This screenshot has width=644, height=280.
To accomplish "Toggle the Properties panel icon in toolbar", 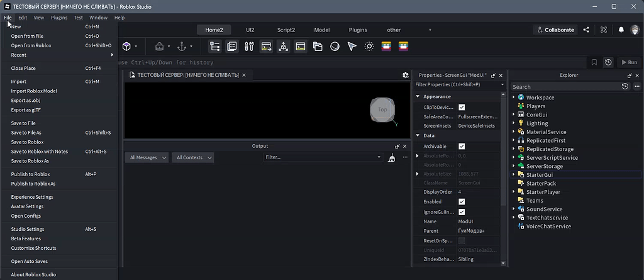I will coord(232,47).
